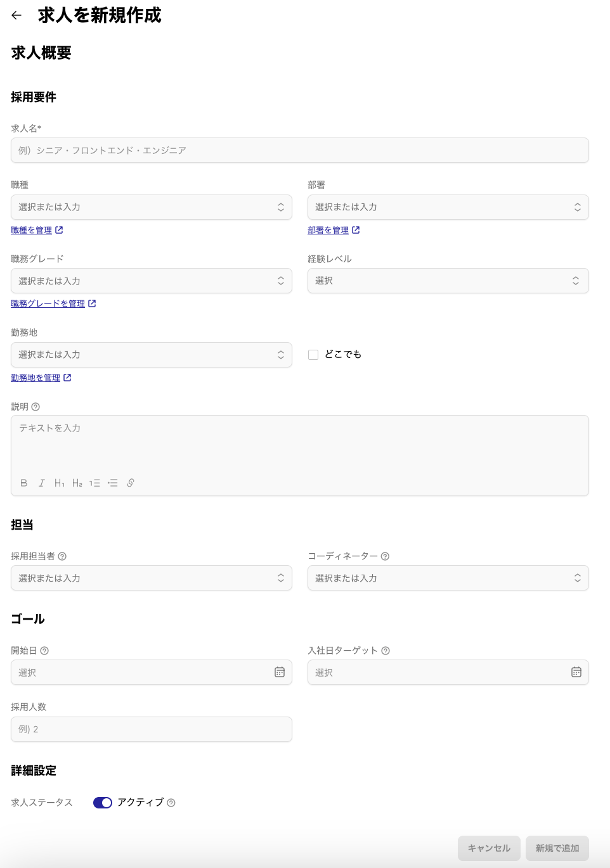The height and width of the screenshot is (868, 610).
Task: Insert link in description editor
Action: click(x=131, y=483)
